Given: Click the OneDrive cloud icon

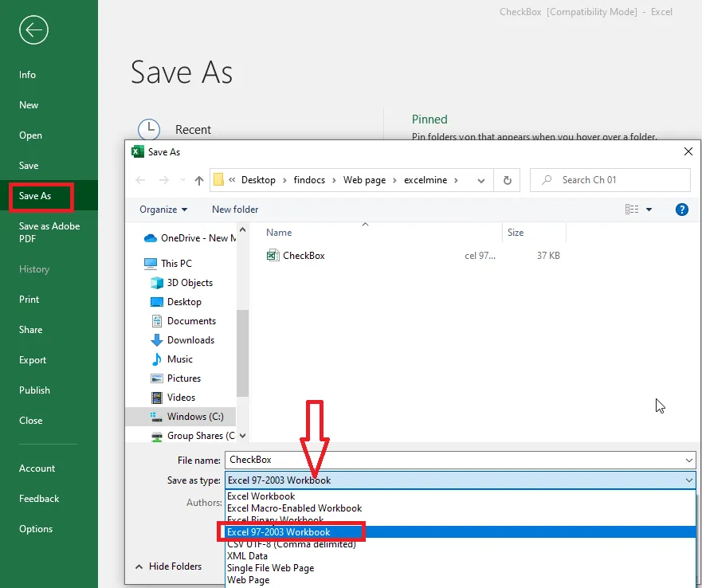Looking at the screenshot, I should (x=150, y=238).
